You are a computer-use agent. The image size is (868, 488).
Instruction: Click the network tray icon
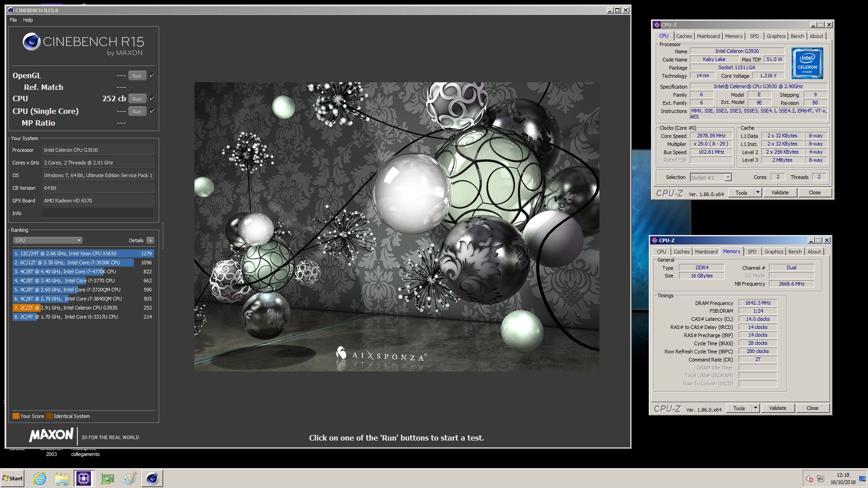click(821, 479)
